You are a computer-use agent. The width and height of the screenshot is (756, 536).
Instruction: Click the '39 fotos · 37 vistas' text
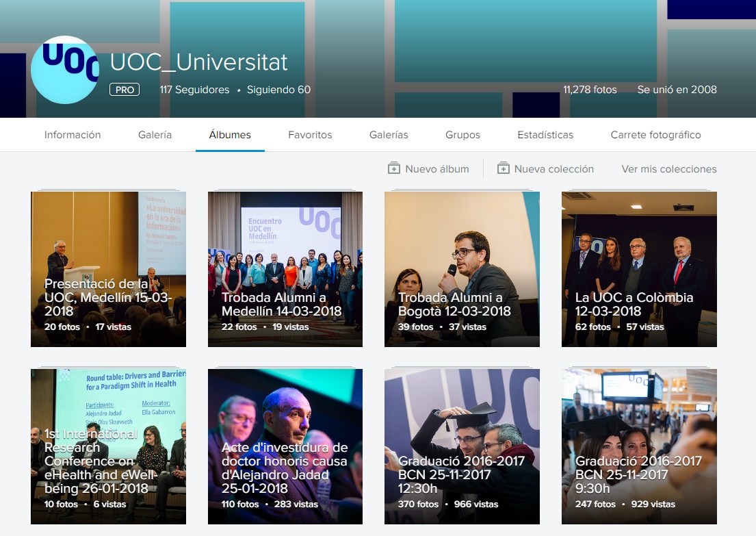coord(442,327)
